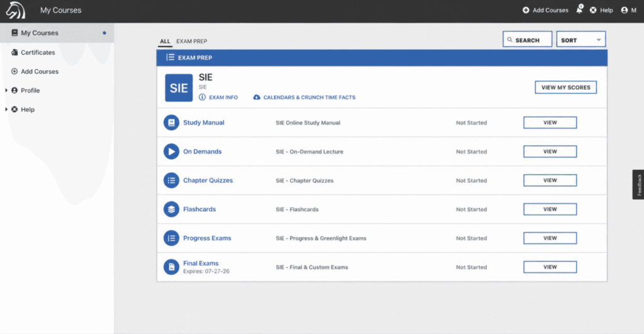644x334 pixels.
Task: Open notifications bell icon
Action: (579, 9)
